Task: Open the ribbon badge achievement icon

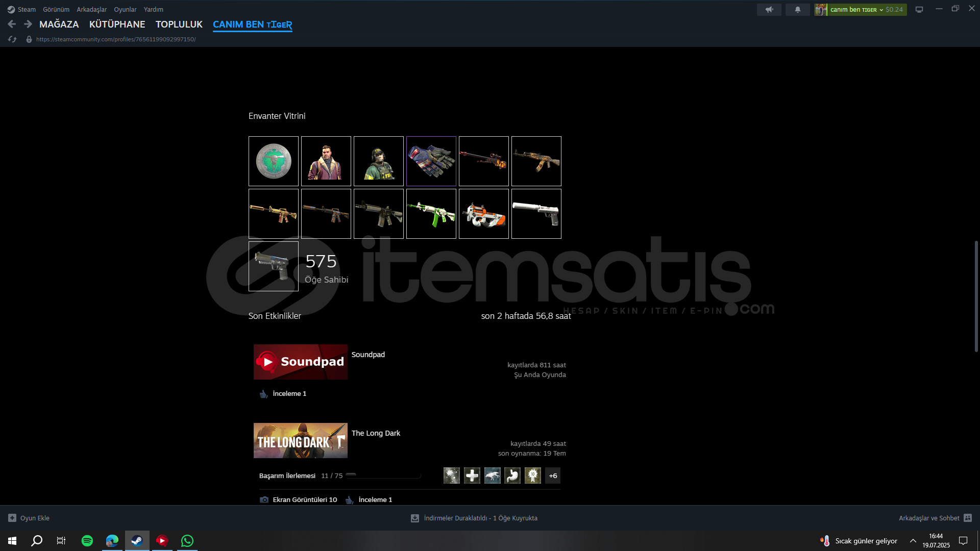Action: 533,475
